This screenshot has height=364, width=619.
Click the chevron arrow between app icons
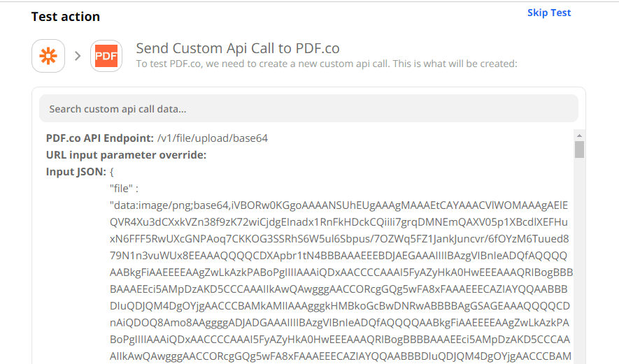pyautogui.click(x=78, y=56)
